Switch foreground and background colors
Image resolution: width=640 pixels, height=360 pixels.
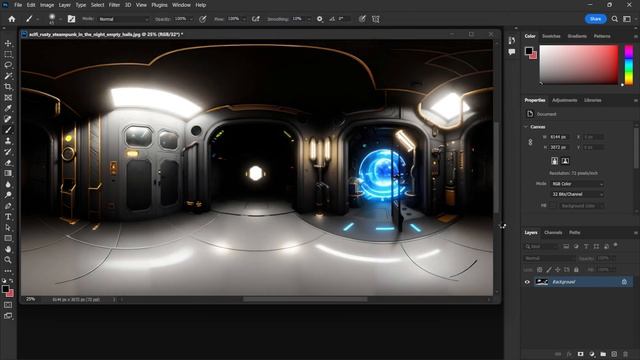point(11,281)
